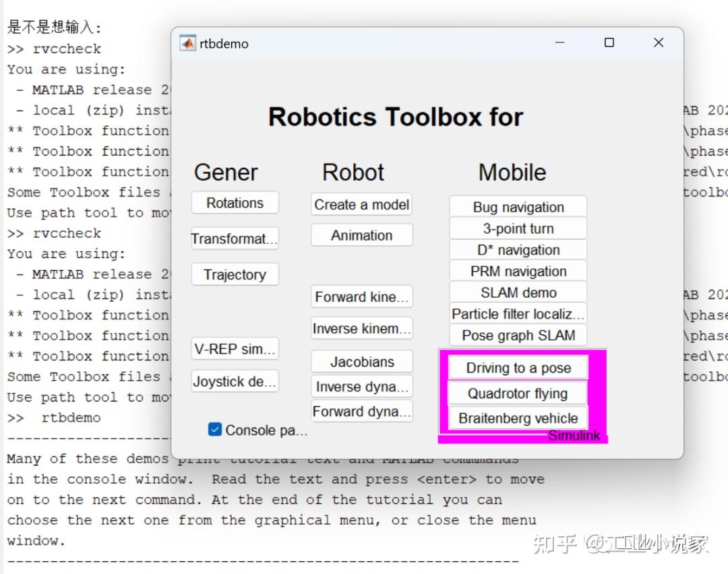Open the V-REP simulation demo

click(x=235, y=348)
